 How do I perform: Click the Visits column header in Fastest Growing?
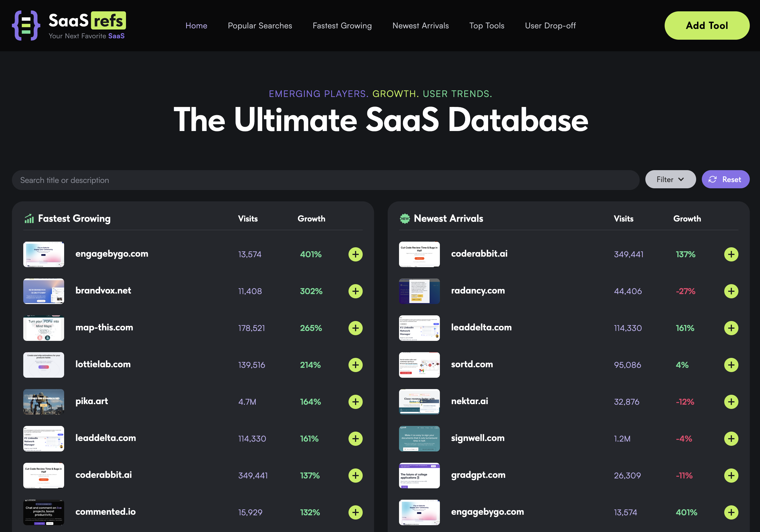[x=248, y=219]
